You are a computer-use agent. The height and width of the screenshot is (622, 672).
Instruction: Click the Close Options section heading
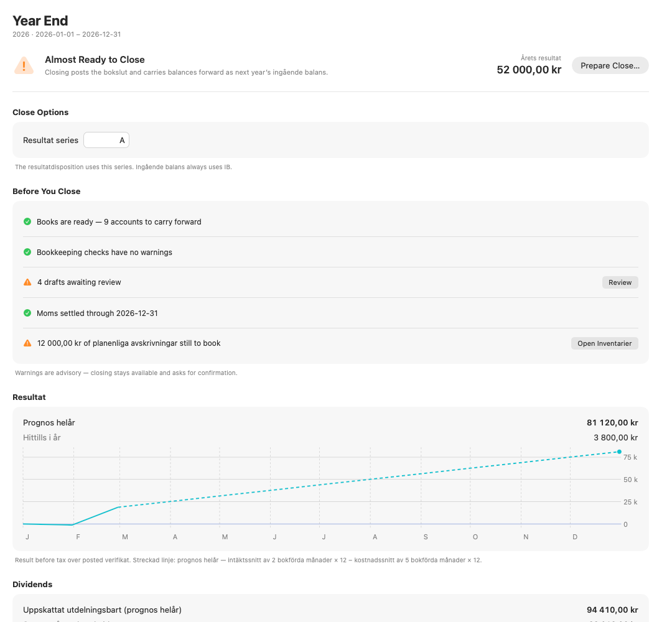point(40,112)
